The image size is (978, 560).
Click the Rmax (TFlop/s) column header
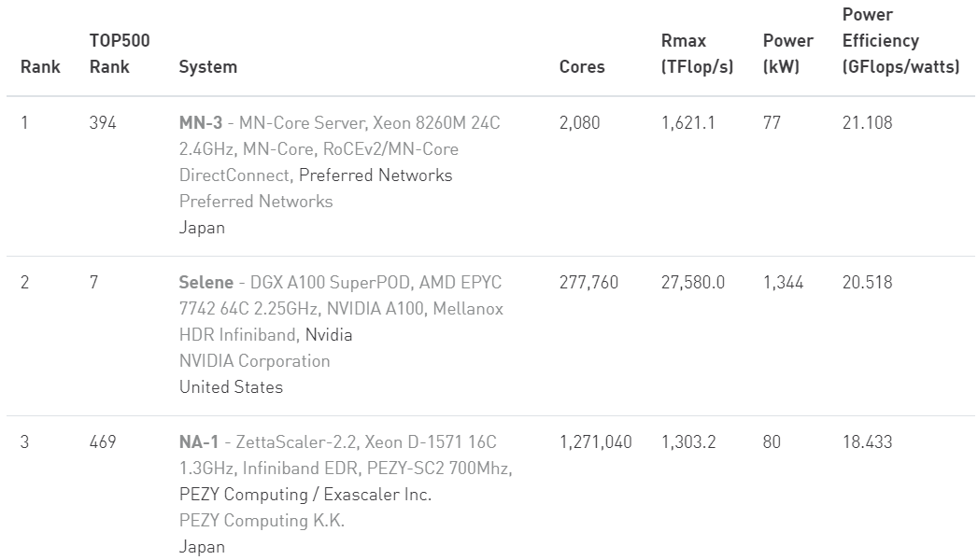697,54
